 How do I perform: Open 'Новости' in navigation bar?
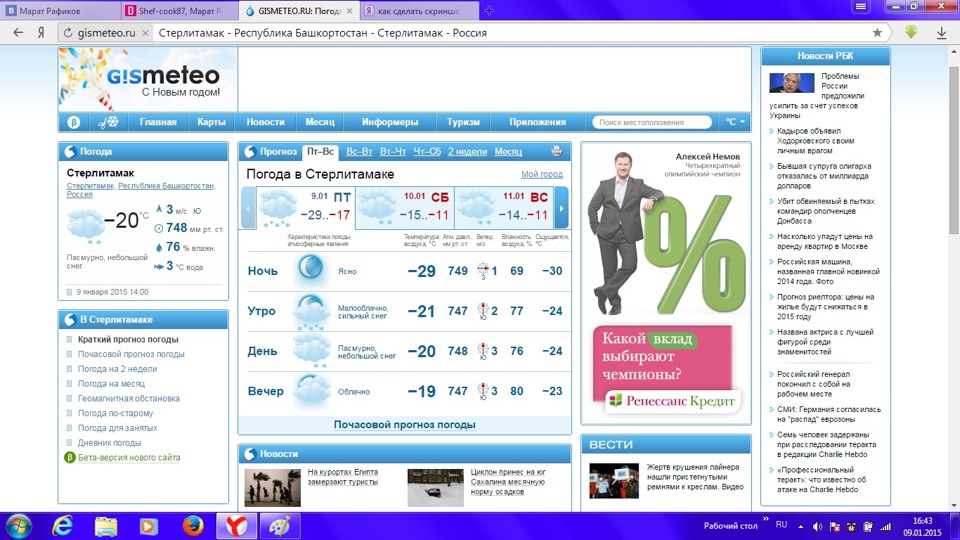(265, 122)
